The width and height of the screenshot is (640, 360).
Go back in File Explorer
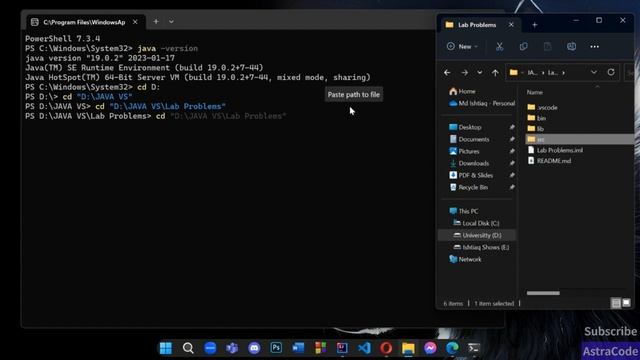[x=447, y=73]
